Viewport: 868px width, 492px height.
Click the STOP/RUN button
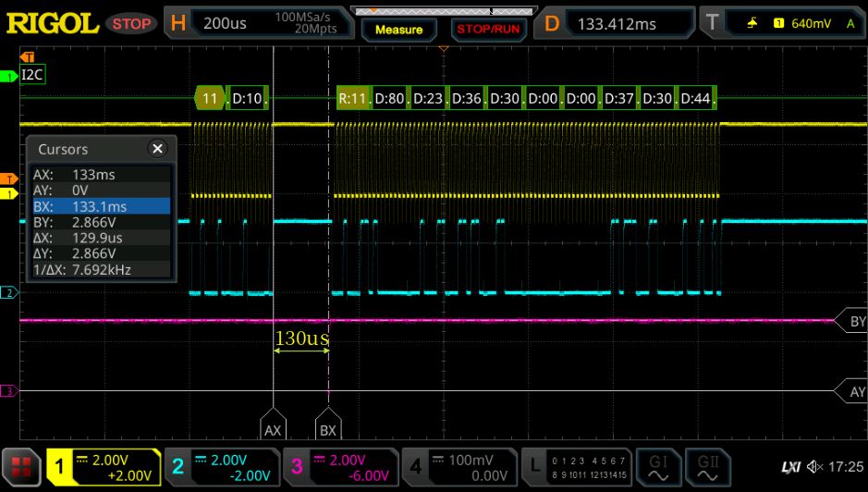coord(488,30)
